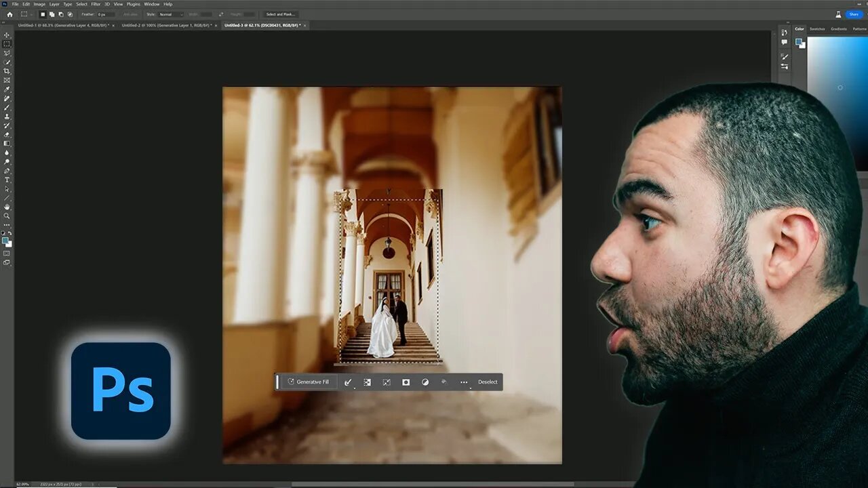Switch to the Untitled-1 document tab

63,25
